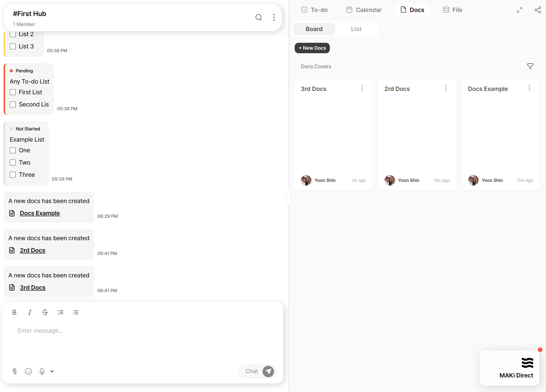Click the search icon in hub header
Viewport: 546px width, 392px height.
(x=258, y=17)
